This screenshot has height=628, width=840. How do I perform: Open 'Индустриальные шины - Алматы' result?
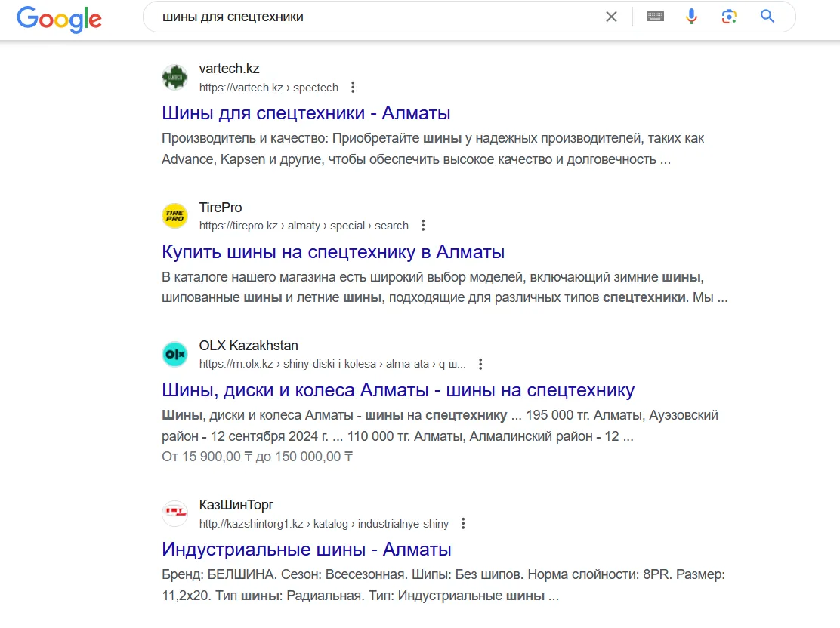(307, 549)
